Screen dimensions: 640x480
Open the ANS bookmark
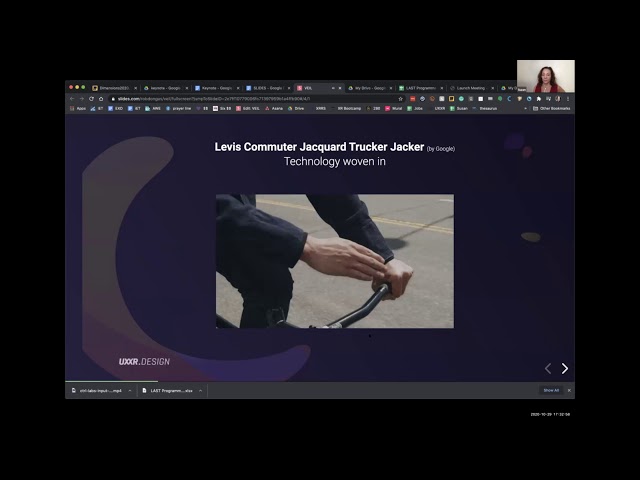pyautogui.click(x=153, y=109)
